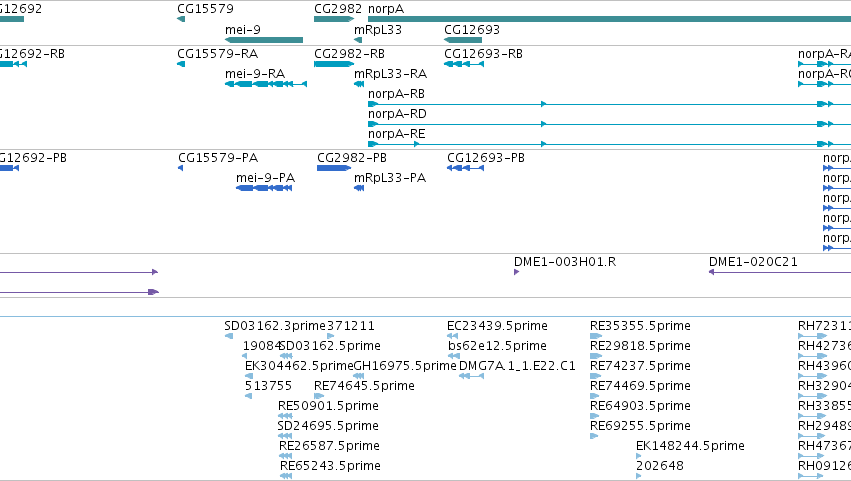
Task: Select the CG12693 gene bar
Action: pos(463,40)
